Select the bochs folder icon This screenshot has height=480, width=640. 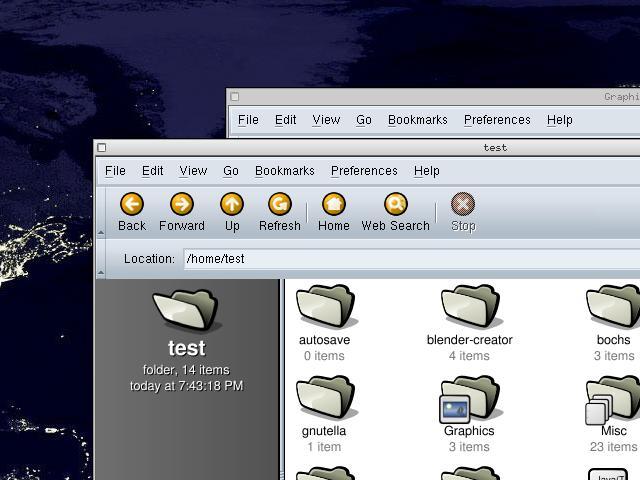point(613,306)
